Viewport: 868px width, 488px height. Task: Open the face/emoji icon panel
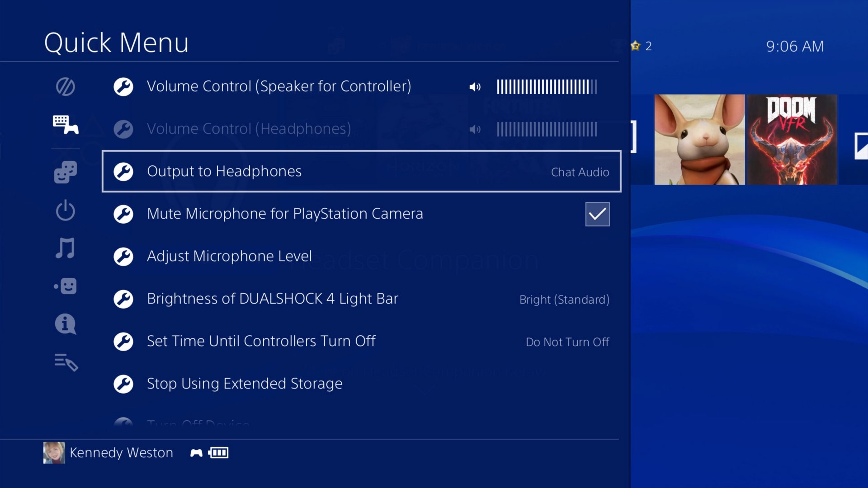[65, 286]
